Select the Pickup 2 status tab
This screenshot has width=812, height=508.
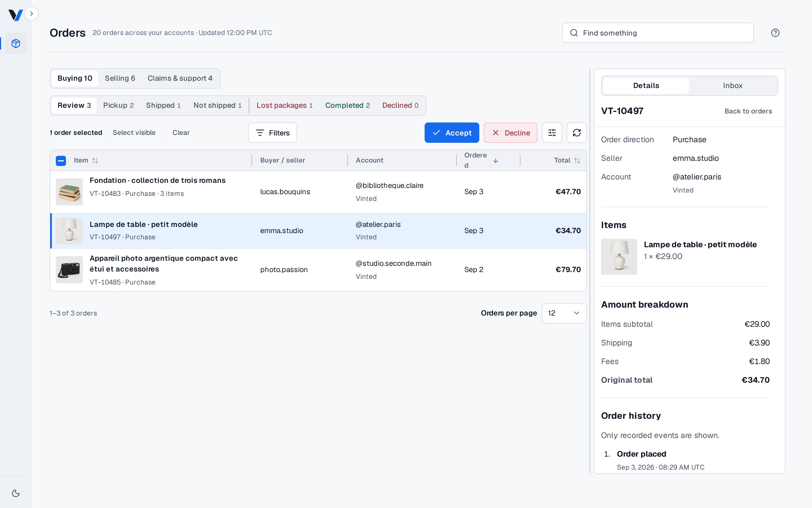(x=118, y=106)
